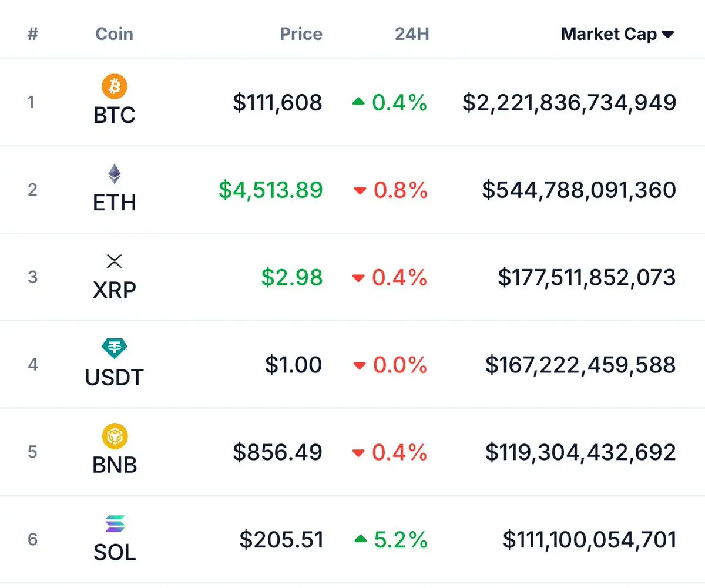Click the red down arrow beside ETH 0.8%
The height and width of the screenshot is (588, 705).
[360, 190]
